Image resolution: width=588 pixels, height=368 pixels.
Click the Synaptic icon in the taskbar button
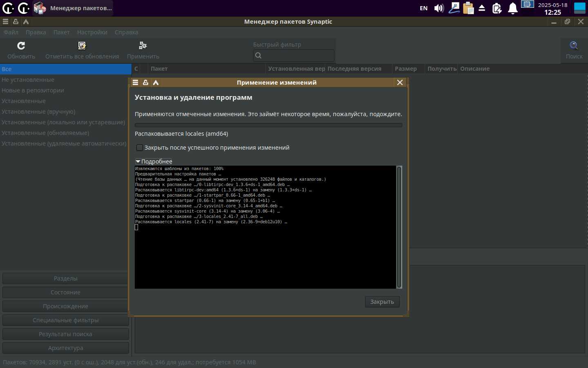[x=40, y=8]
